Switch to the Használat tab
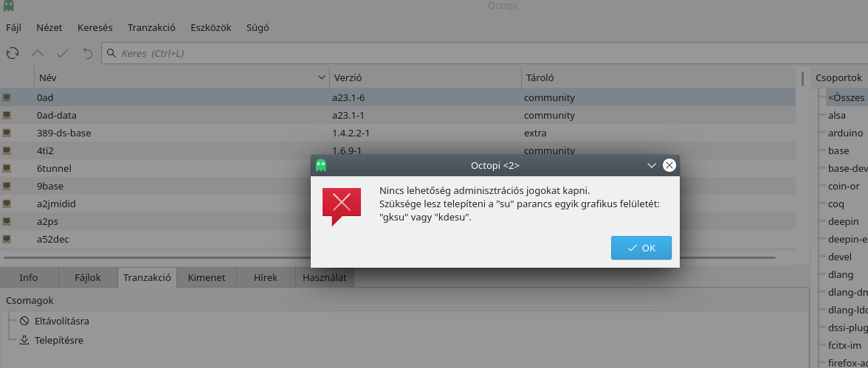Screen dimensions: 868x368 [x=325, y=278]
